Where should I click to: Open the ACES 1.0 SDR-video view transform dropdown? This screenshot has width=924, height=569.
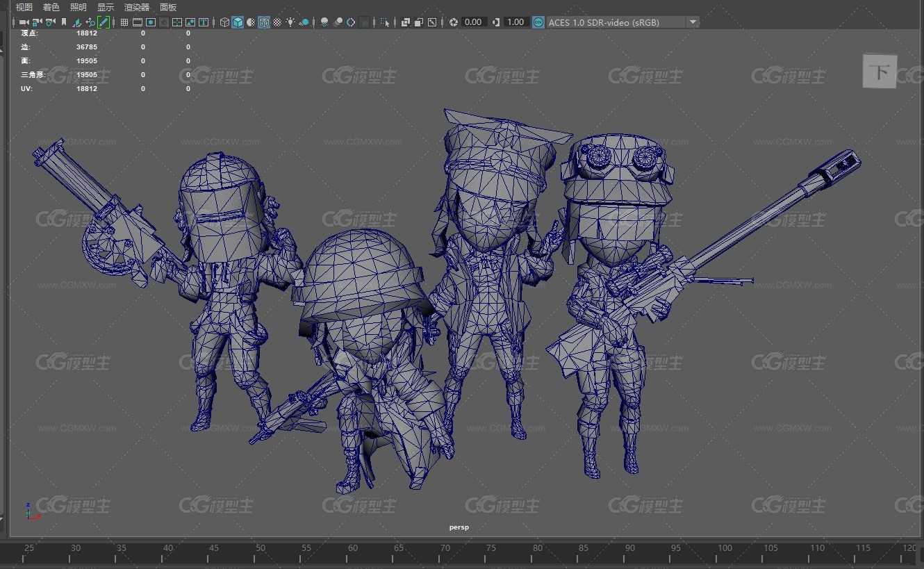coord(622,22)
